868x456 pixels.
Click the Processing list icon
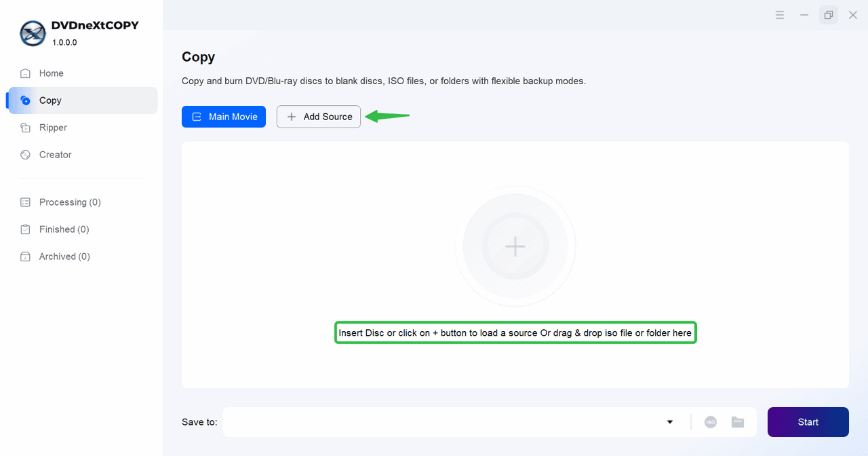pyautogui.click(x=26, y=202)
